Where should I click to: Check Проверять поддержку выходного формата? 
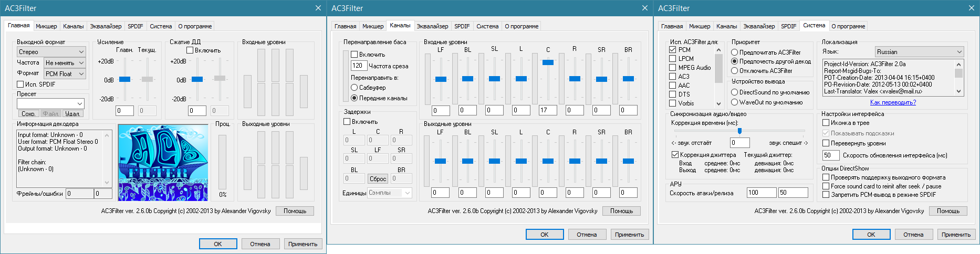tap(884, 177)
